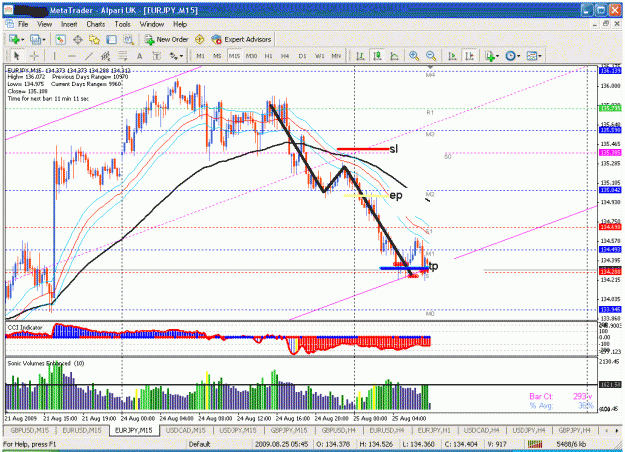Expand the new chart dropdown arrow

[x=23, y=40]
